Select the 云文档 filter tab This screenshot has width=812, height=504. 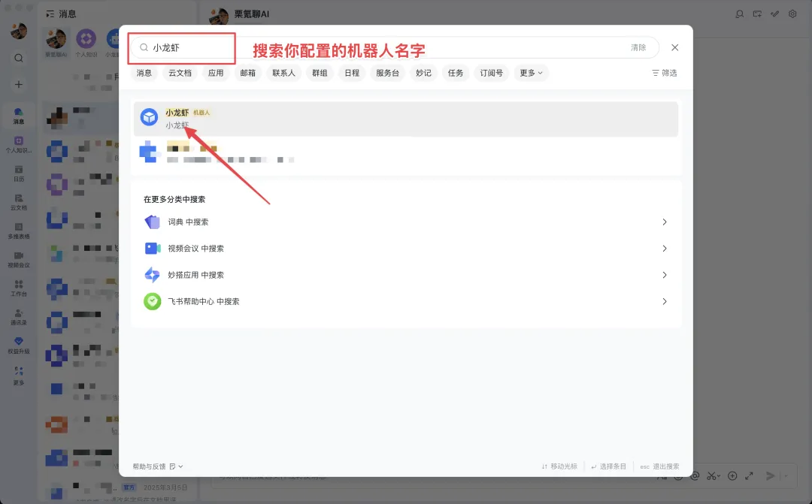point(180,73)
